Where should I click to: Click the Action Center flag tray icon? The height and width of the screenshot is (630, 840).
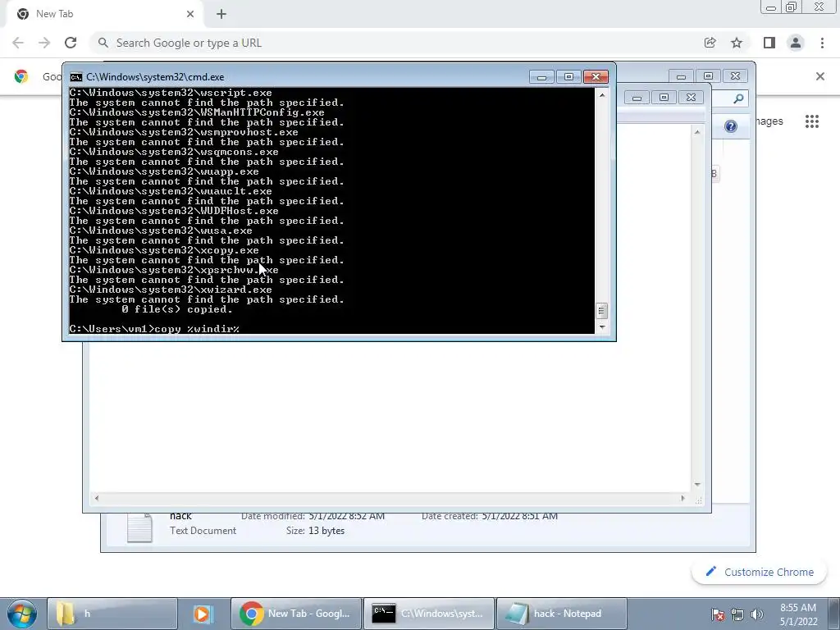pos(718,614)
